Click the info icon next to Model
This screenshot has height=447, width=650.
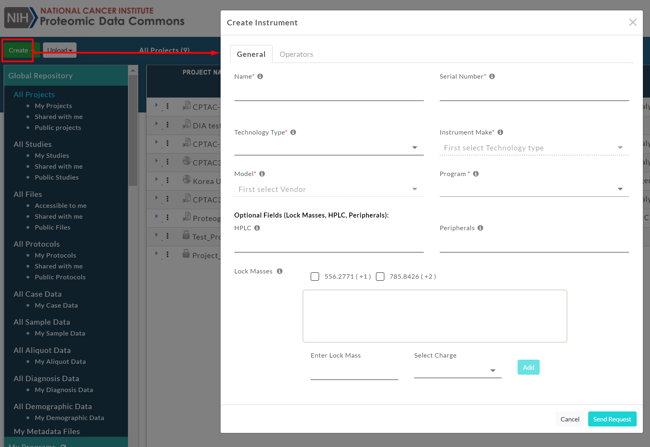pos(262,174)
